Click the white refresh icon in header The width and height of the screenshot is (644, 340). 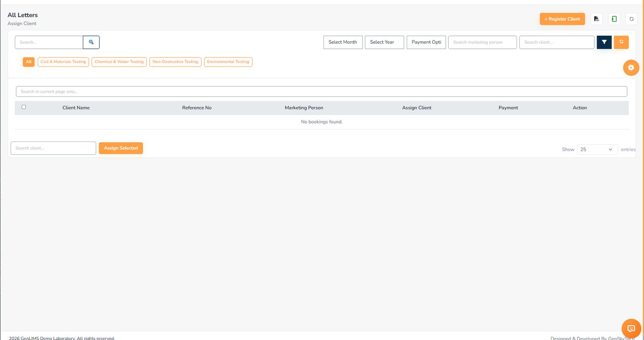point(632,19)
